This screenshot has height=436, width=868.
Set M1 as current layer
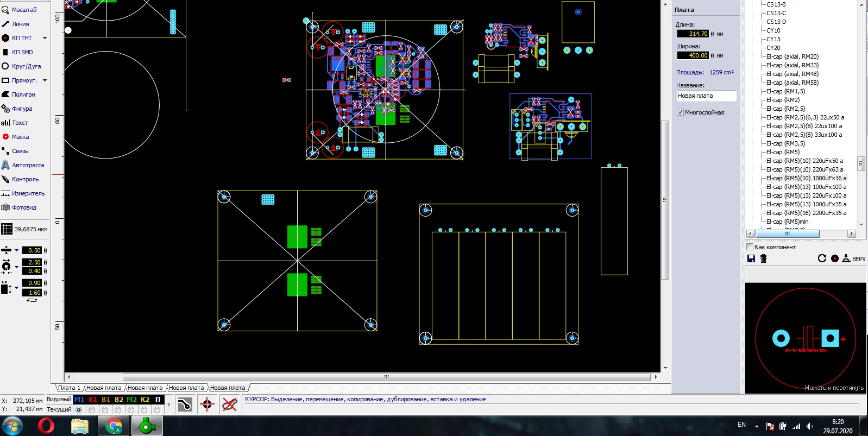pyautogui.click(x=79, y=410)
